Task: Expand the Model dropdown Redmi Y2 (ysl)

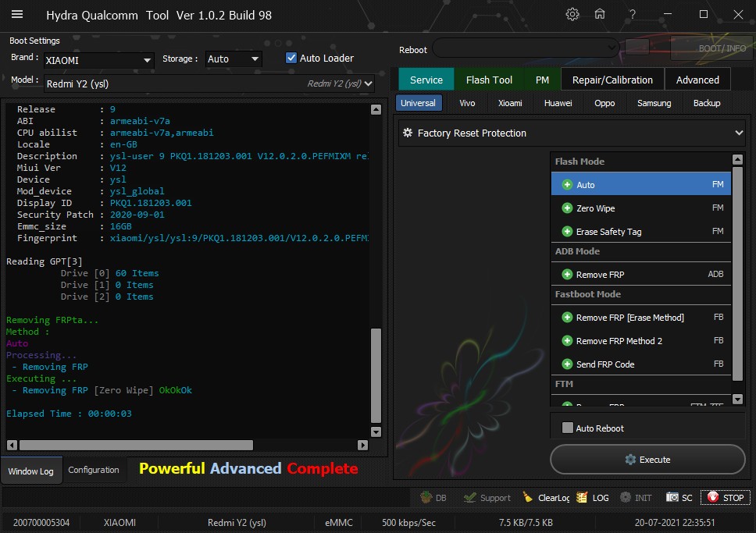Action: pyautogui.click(x=209, y=84)
